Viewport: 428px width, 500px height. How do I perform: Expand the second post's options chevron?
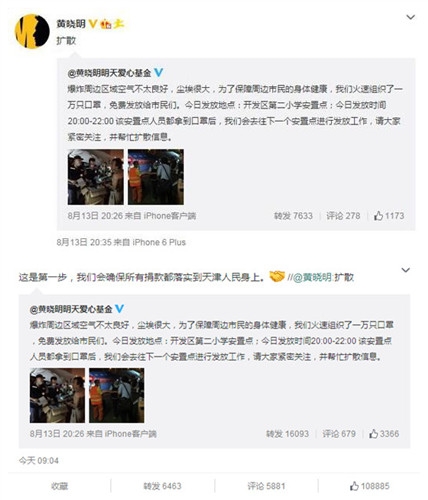tap(405, 270)
